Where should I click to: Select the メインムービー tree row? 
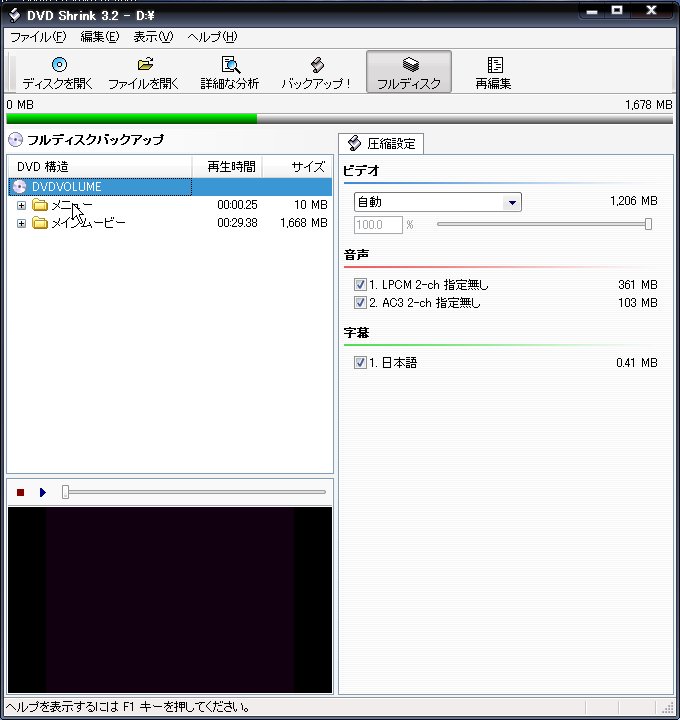coord(170,223)
